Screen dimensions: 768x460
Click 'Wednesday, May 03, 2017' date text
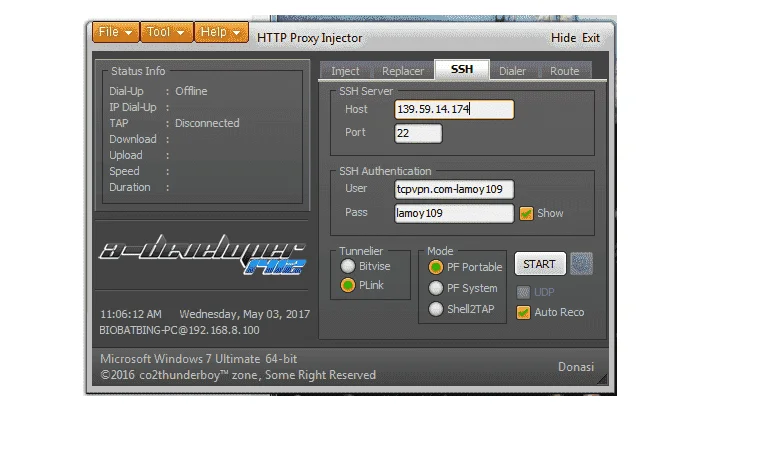tap(244, 314)
